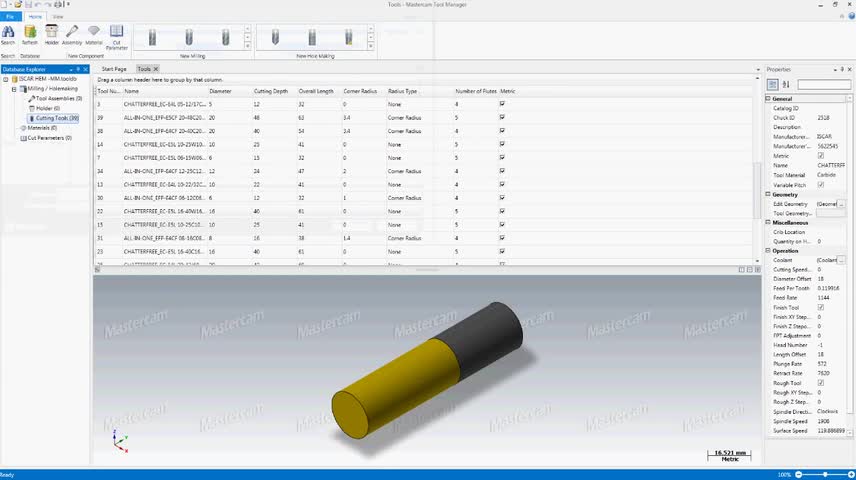Viewport: 856px width, 480px height.
Task: Select Cutting Tools (39) in tree
Action: click(x=54, y=118)
